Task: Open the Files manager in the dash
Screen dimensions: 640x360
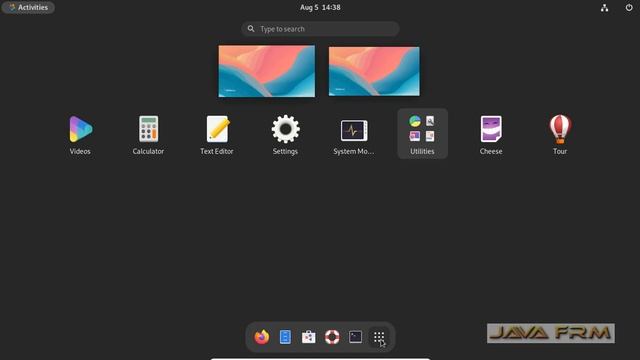Action: (x=285, y=337)
